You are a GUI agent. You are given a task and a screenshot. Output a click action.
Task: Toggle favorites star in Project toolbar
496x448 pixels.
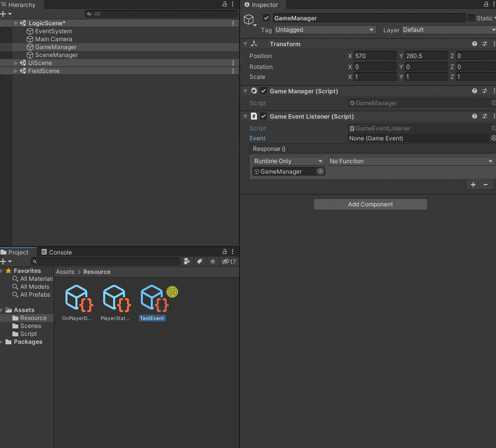[x=213, y=261]
